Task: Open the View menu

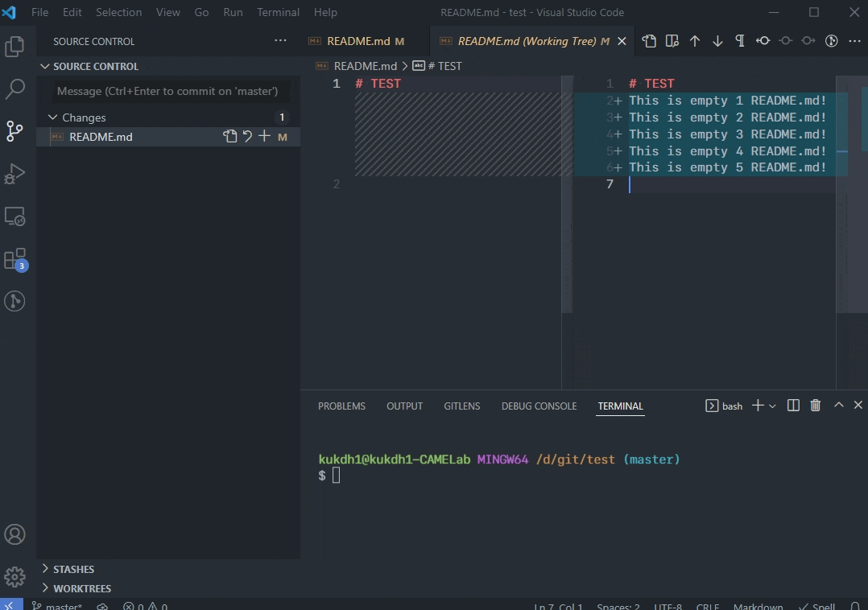Action: [x=167, y=12]
